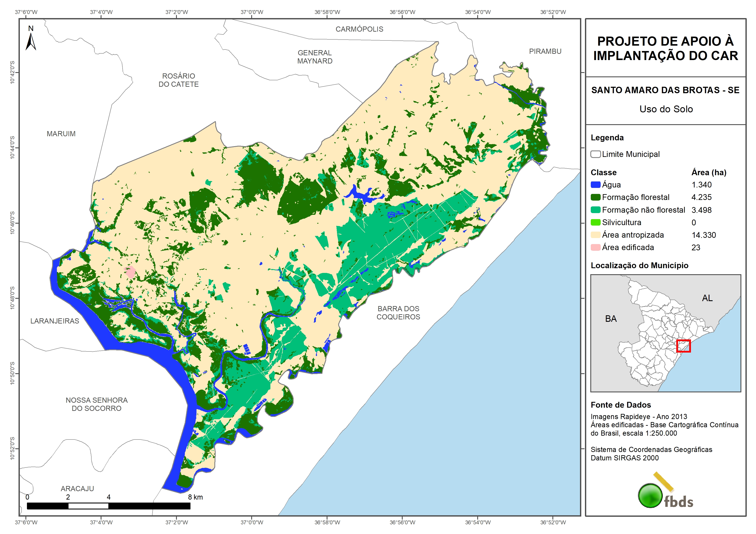This screenshot has height=534, width=756.
Task: Click the SANTO AMARO DAS BROTAS title
Action: point(665,90)
